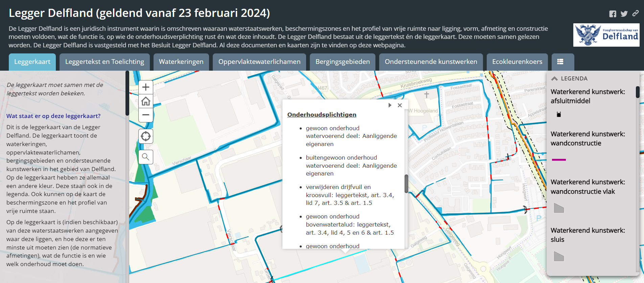This screenshot has width=644, height=283.
Task: Return map to home extent
Action: (146, 101)
